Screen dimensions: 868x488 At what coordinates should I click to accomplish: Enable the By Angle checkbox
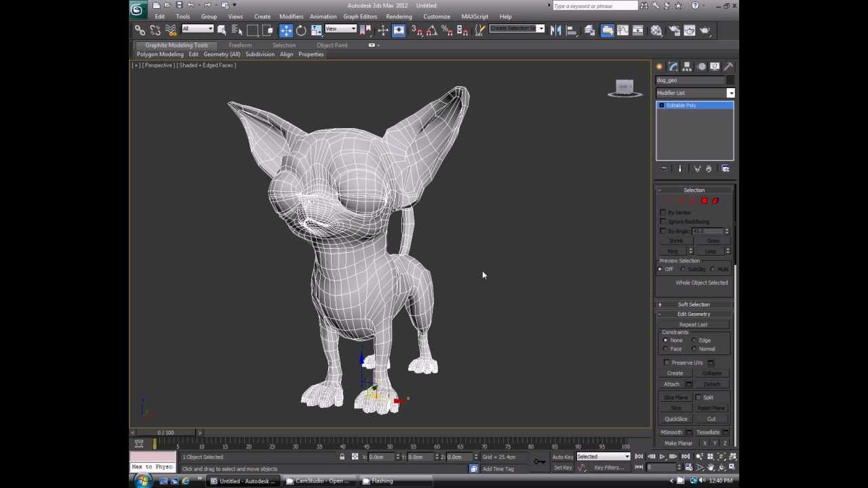pos(663,231)
